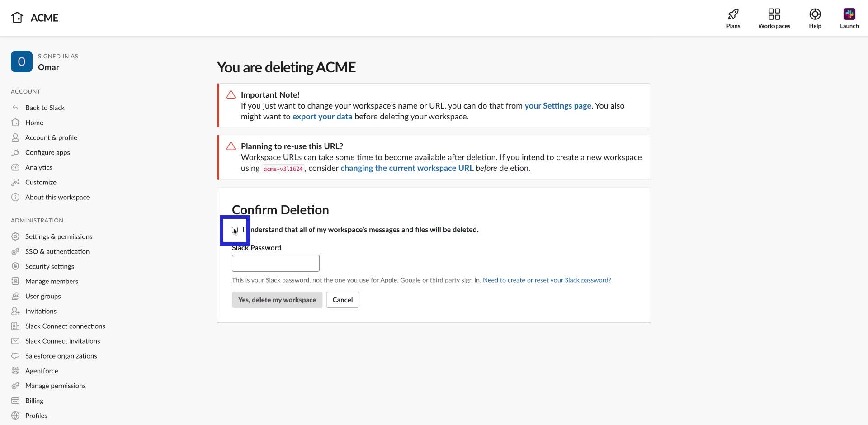Select the ACME home icon
The width and height of the screenshot is (868, 425).
(x=17, y=17)
